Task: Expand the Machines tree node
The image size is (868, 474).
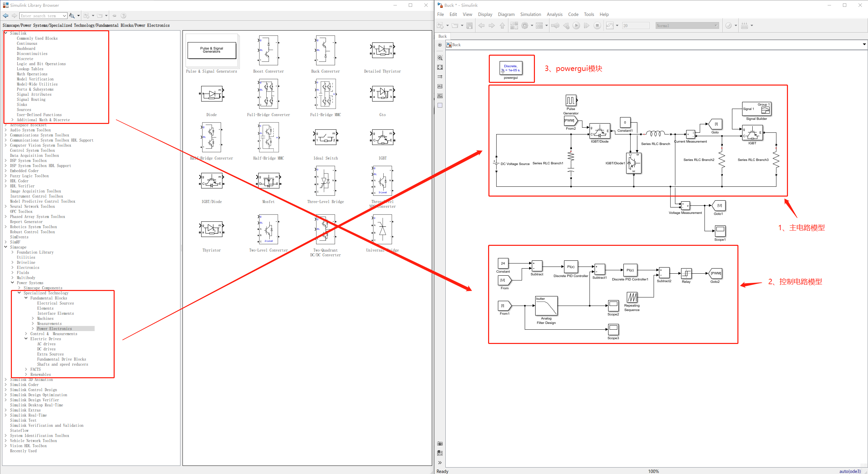Action: click(x=33, y=318)
